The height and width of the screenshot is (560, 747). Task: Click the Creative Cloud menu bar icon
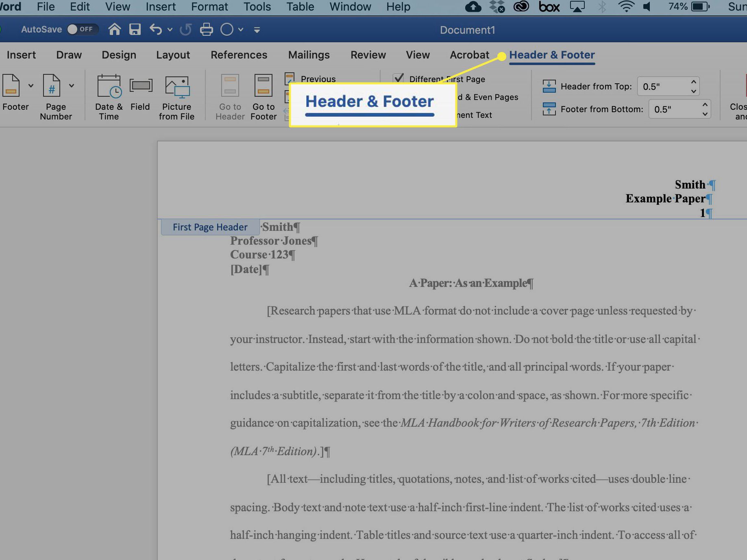tap(521, 7)
